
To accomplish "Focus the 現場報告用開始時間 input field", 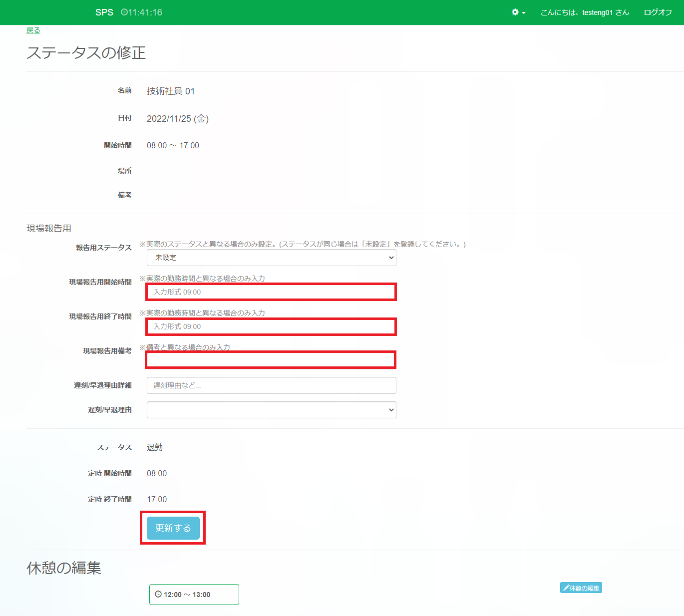I will pyautogui.click(x=271, y=292).
